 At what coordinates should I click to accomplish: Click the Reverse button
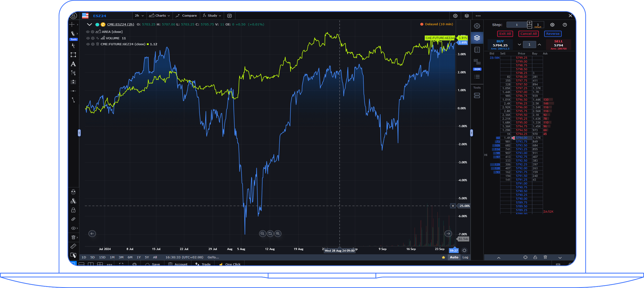[553, 34]
